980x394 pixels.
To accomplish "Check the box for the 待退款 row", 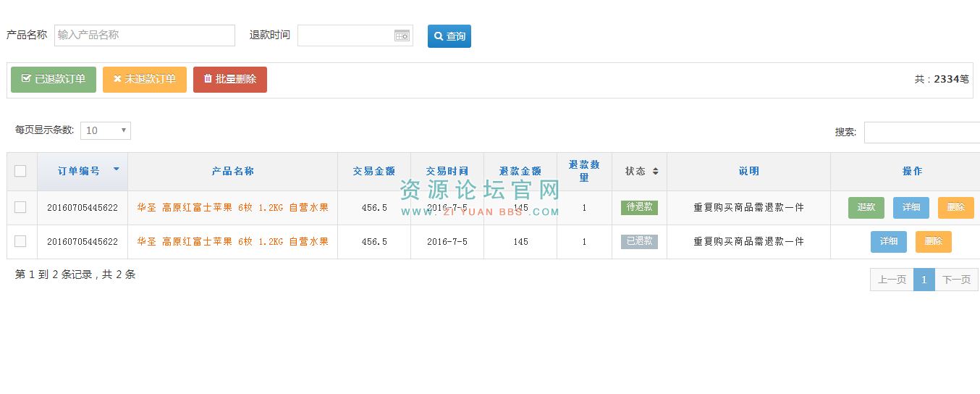I will 20,207.
